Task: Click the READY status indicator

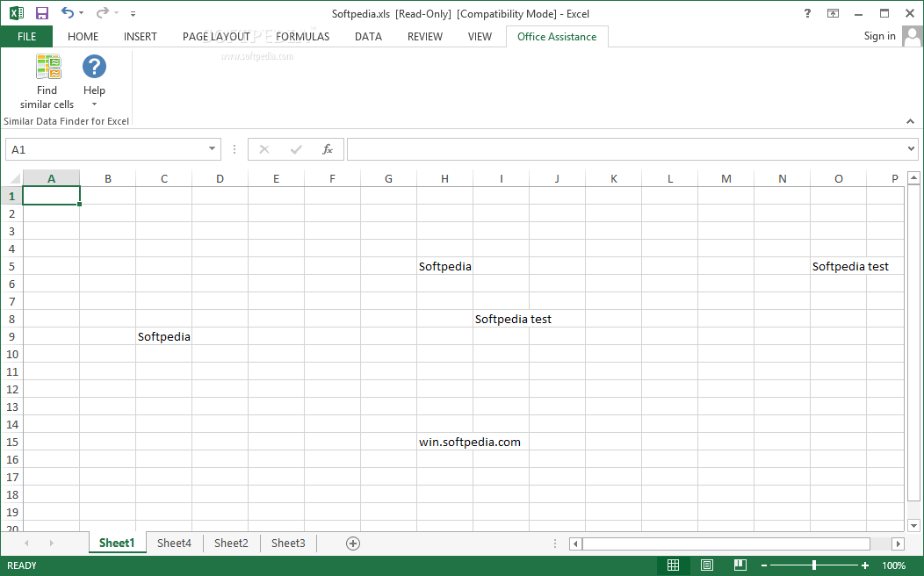Action: tap(22, 565)
